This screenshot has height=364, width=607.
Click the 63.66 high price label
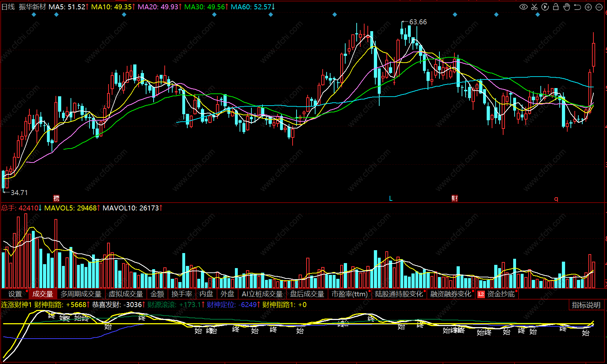(418, 22)
